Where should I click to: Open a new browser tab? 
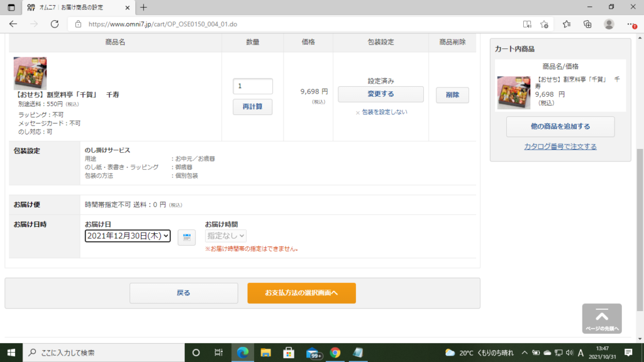[x=143, y=8]
